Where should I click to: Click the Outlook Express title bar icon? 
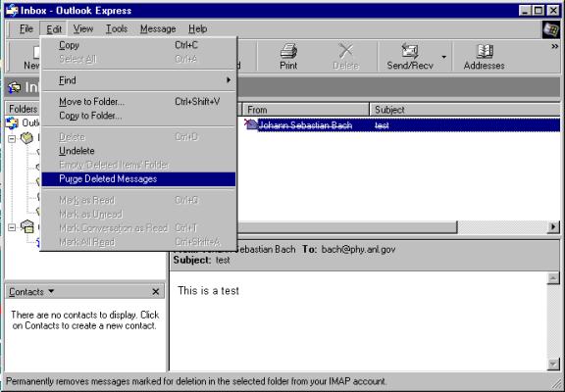pyautogui.click(x=12, y=10)
